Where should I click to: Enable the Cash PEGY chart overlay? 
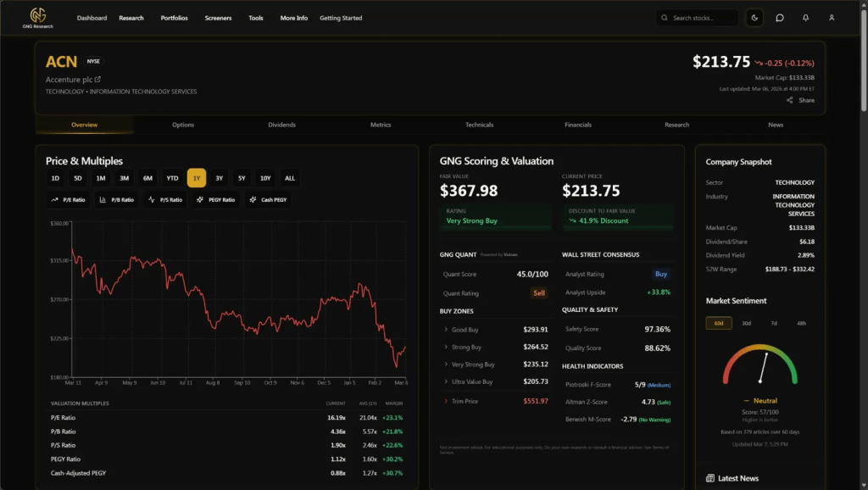pyautogui.click(x=268, y=200)
